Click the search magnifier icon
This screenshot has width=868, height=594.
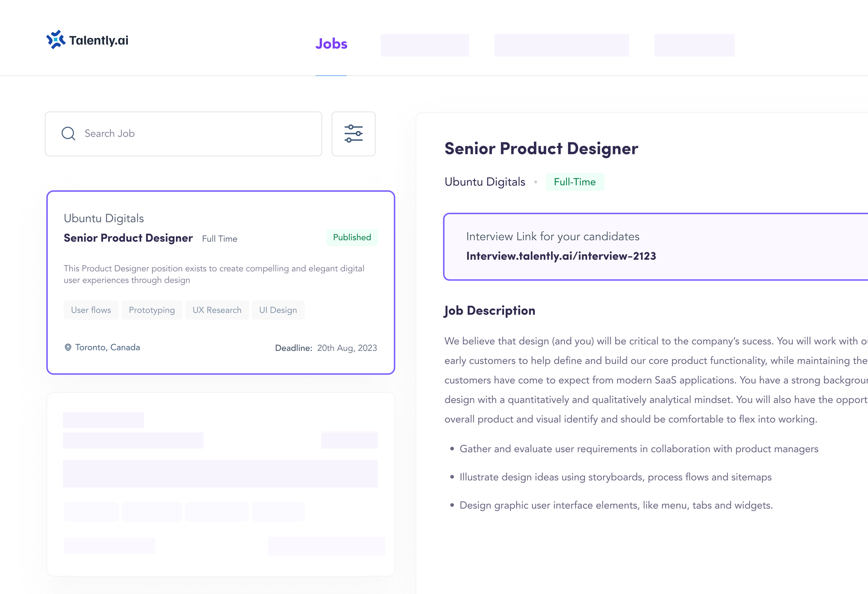point(68,134)
